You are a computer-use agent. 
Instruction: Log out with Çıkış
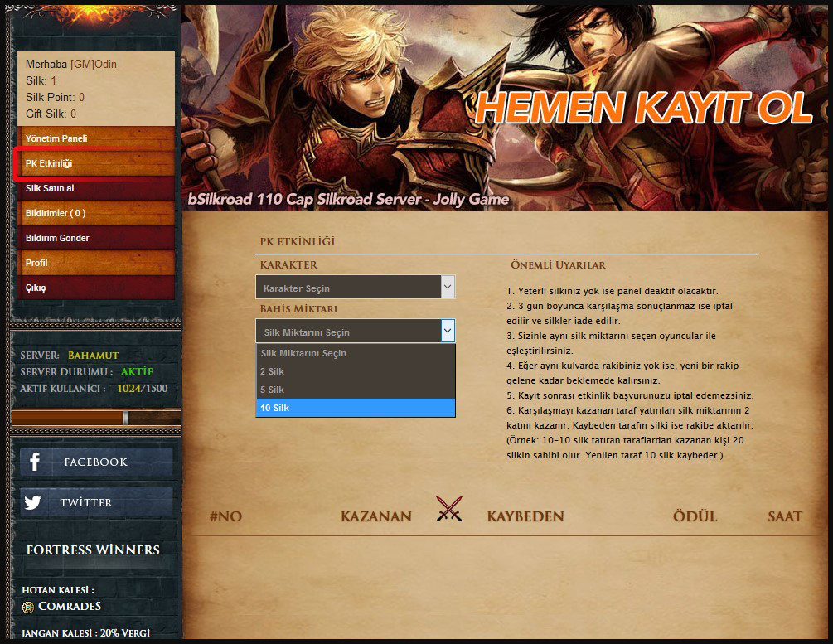click(x=95, y=288)
